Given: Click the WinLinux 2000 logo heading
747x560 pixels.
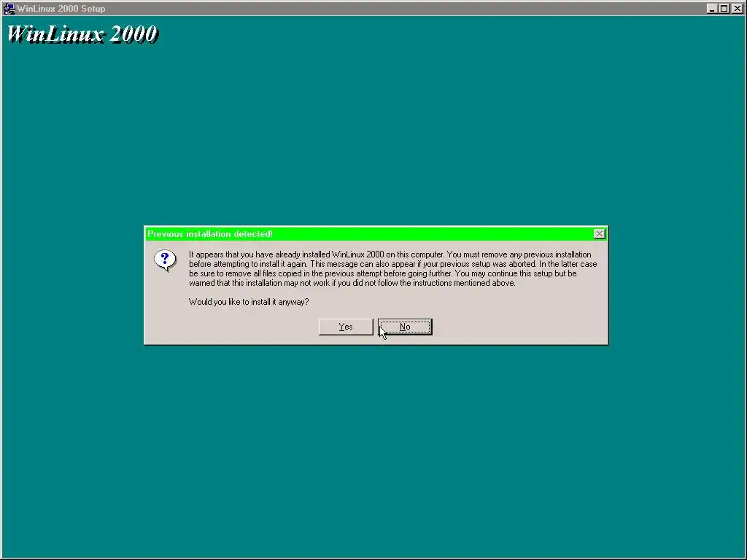Looking at the screenshot, I should 82,34.
